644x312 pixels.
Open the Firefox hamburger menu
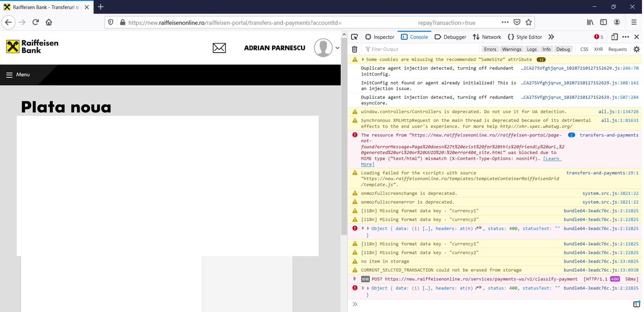[x=635, y=23]
